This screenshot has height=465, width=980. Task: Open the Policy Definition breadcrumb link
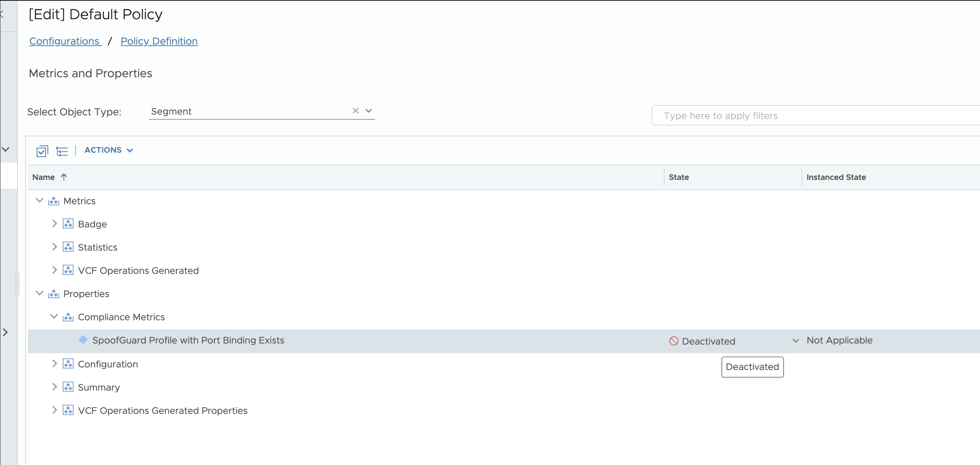pyautogui.click(x=159, y=41)
